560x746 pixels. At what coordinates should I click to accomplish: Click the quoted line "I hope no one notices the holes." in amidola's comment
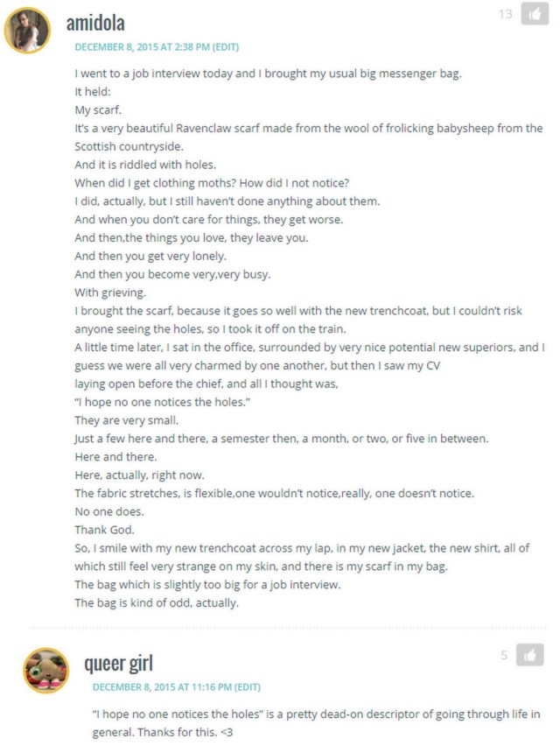click(x=162, y=402)
